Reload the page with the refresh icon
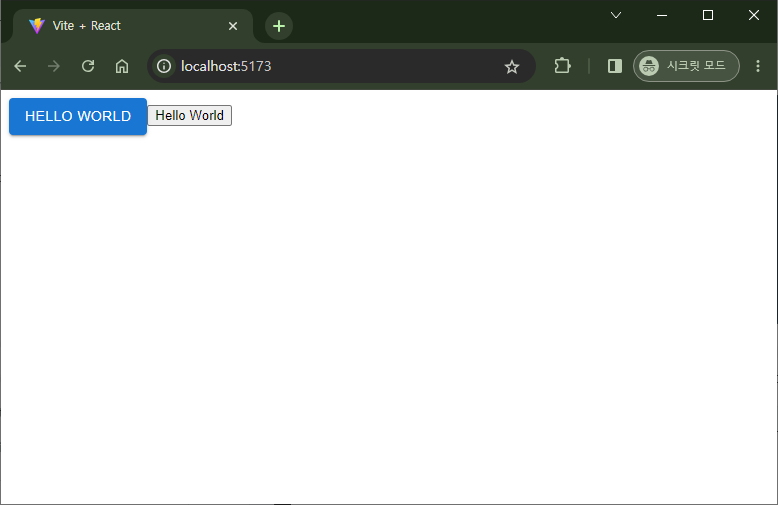 click(88, 66)
